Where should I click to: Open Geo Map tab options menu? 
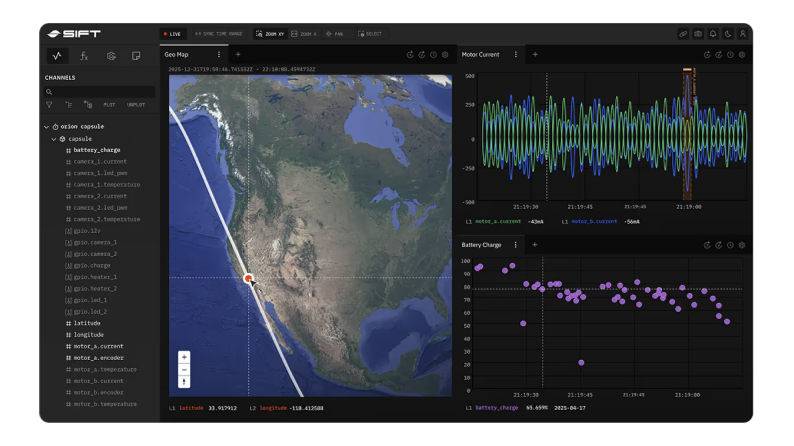point(219,55)
